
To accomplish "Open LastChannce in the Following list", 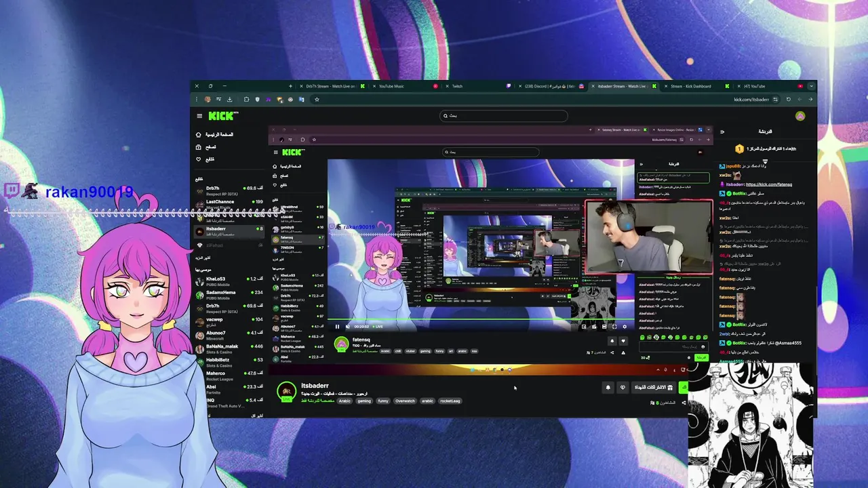I will pyautogui.click(x=230, y=204).
